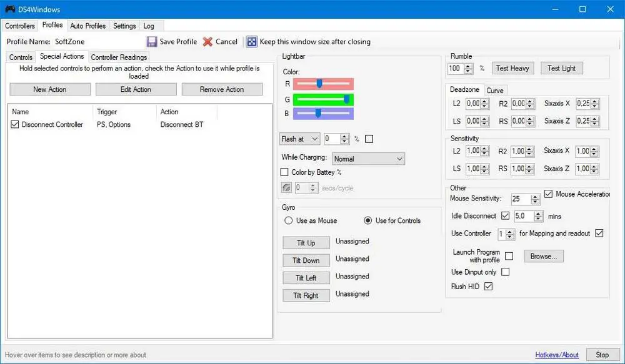Open the Hotkeys/About link
The width and height of the screenshot is (625, 364).
pos(557,355)
